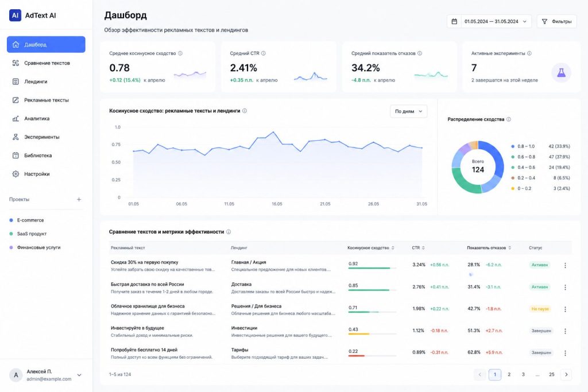588x392 pixels.
Task: Click info icon beside Распределение сходства
Action: point(509,119)
